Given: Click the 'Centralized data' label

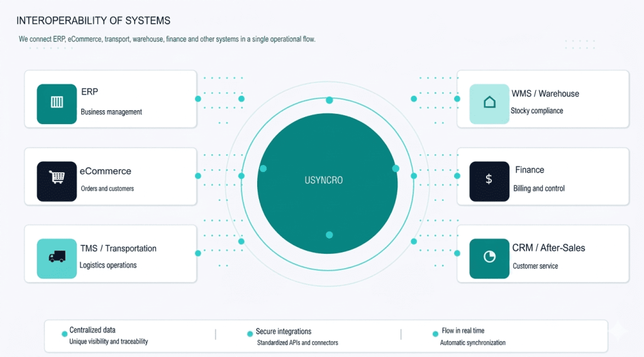Looking at the screenshot, I should 92,330.
